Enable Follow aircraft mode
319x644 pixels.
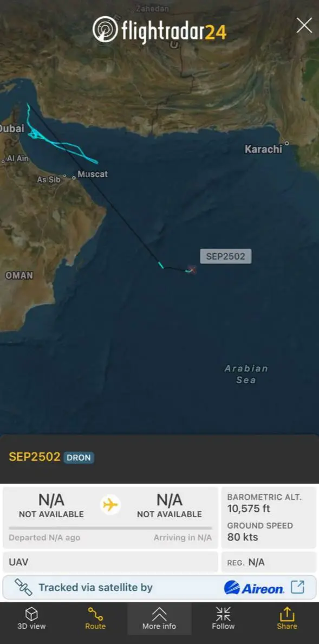coord(223,619)
